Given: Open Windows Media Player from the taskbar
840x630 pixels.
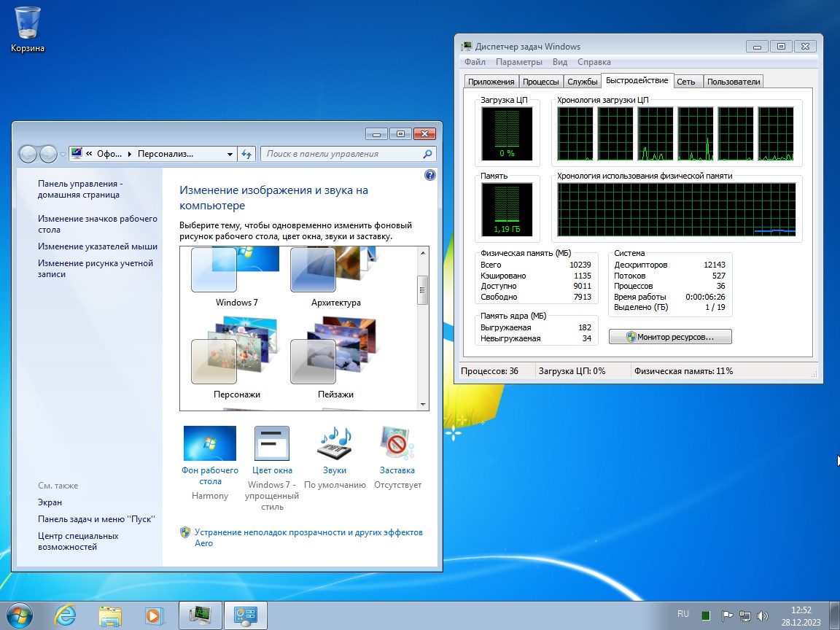Looking at the screenshot, I should pos(153,615).
